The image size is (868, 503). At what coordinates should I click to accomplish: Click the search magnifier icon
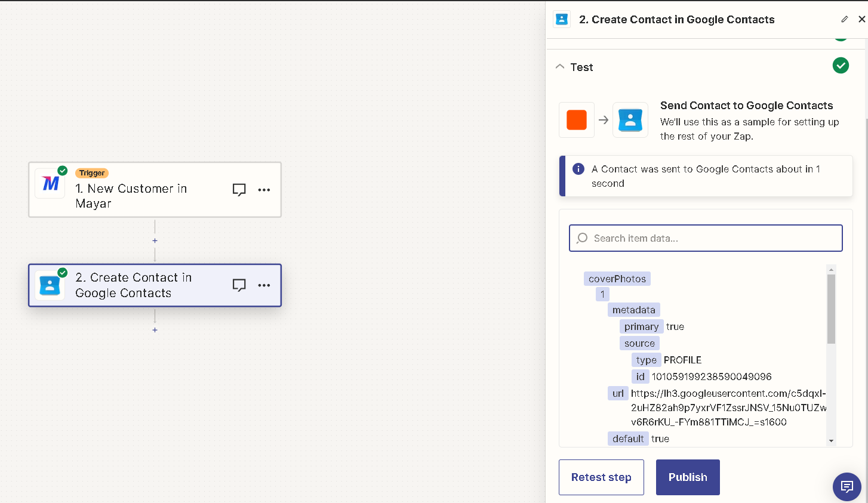pyautogui.click(x=582, y=238)
